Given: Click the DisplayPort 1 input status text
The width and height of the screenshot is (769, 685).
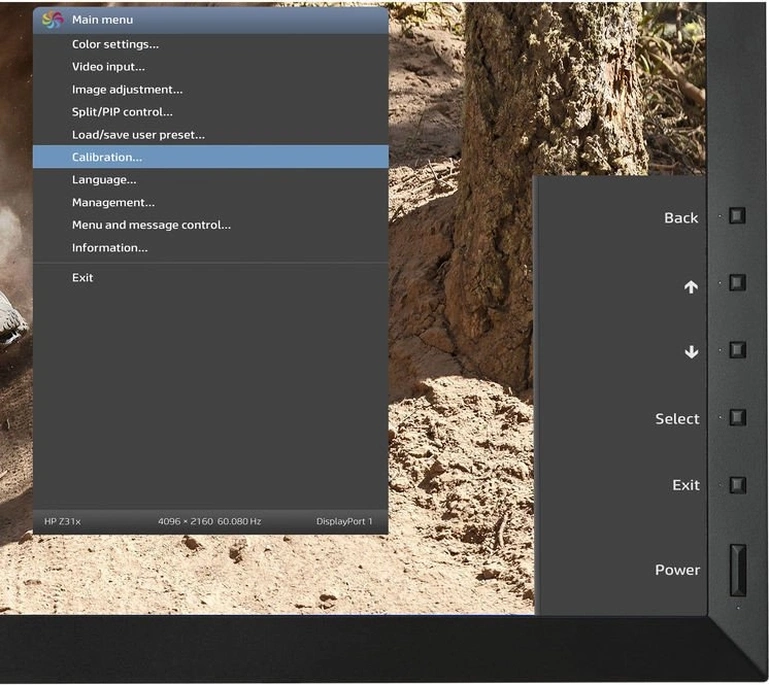Looking at the screenshot, I should [344, 522].
